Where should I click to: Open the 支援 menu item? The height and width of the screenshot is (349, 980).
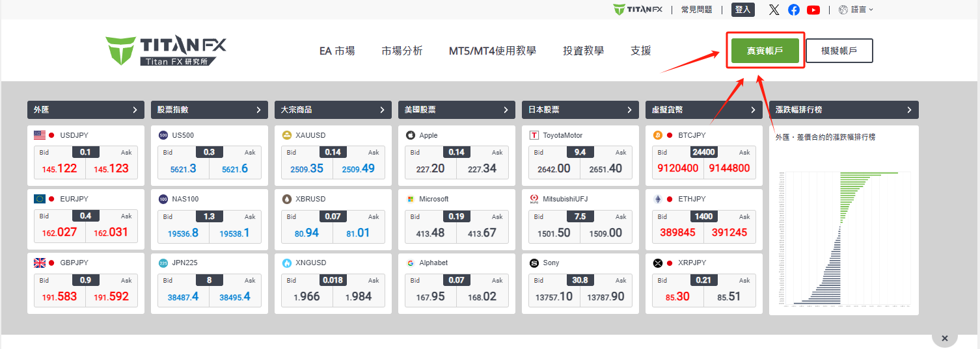(x=640, y=51)
